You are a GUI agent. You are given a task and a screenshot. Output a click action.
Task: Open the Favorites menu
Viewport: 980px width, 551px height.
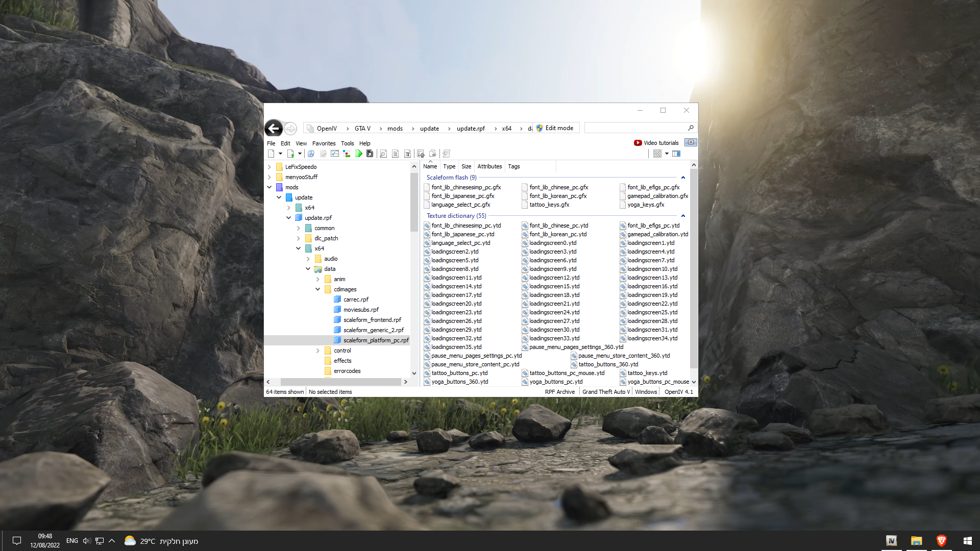(324, 143)
